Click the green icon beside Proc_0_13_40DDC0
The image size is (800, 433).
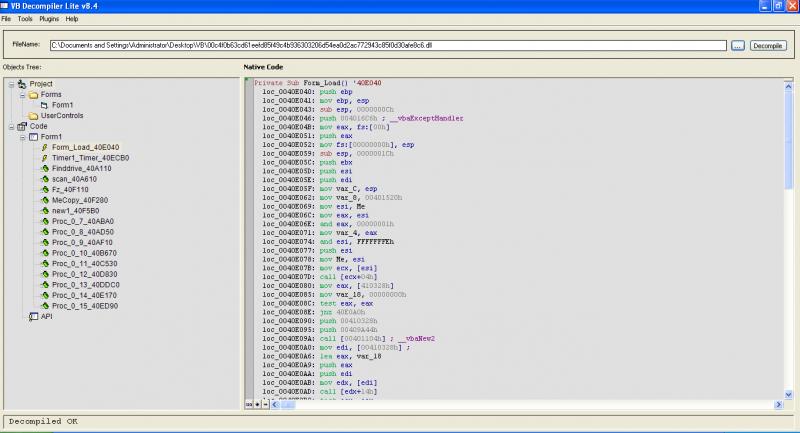click(45, 285)
